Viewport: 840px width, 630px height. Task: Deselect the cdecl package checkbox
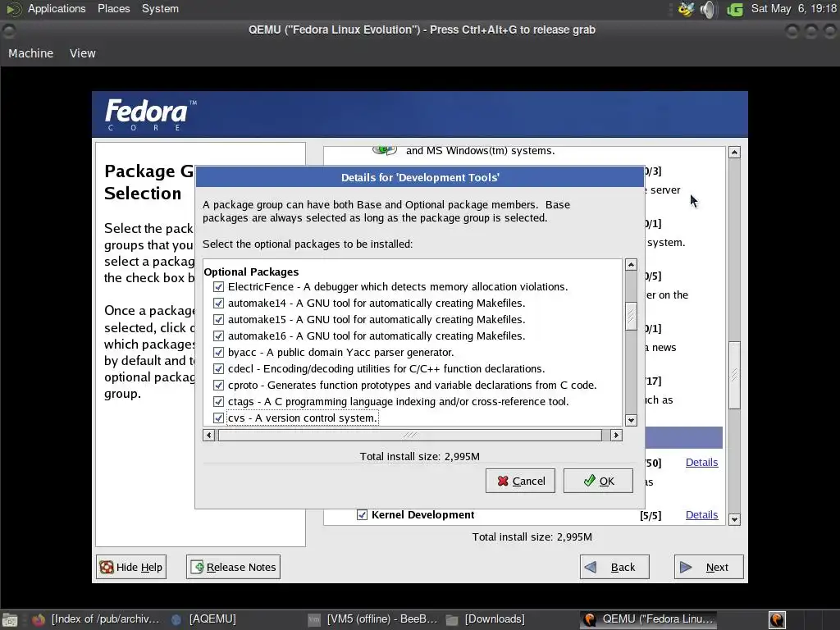click(x=218, y=369)
